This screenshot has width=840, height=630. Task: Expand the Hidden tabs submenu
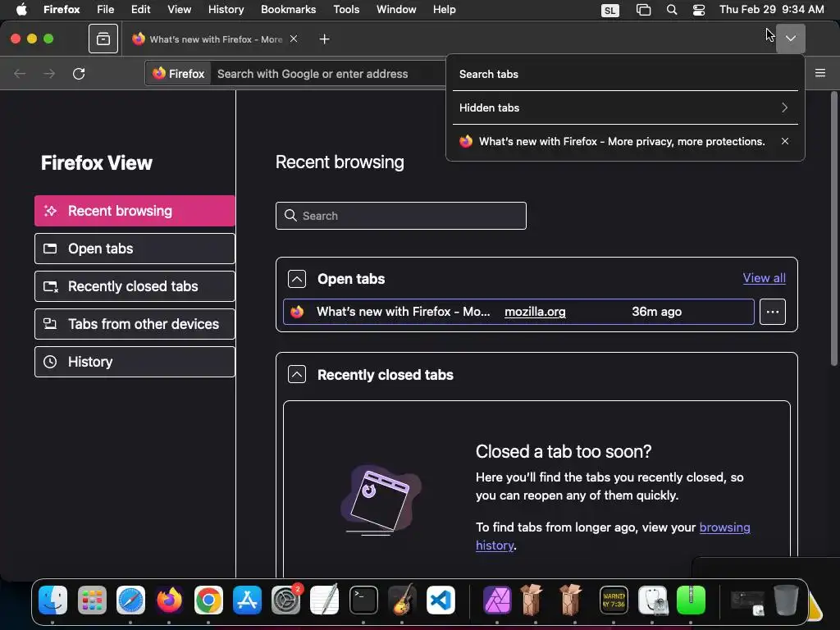click(625, 107)
